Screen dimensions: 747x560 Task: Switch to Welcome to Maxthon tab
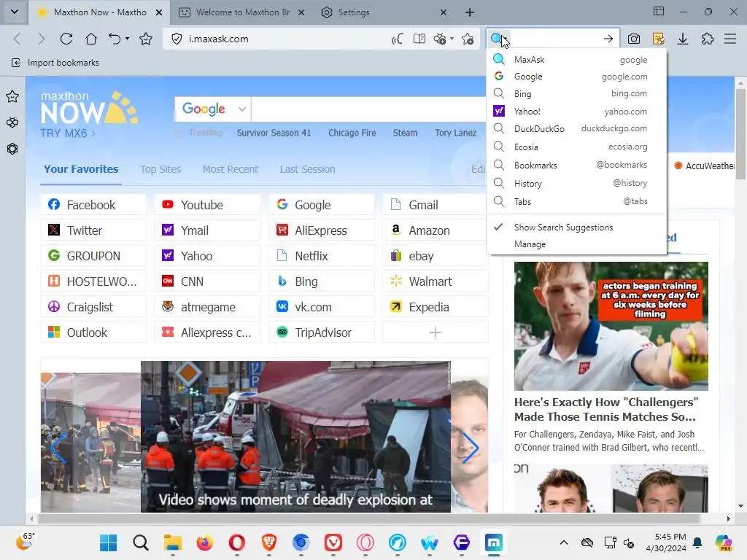242,12
